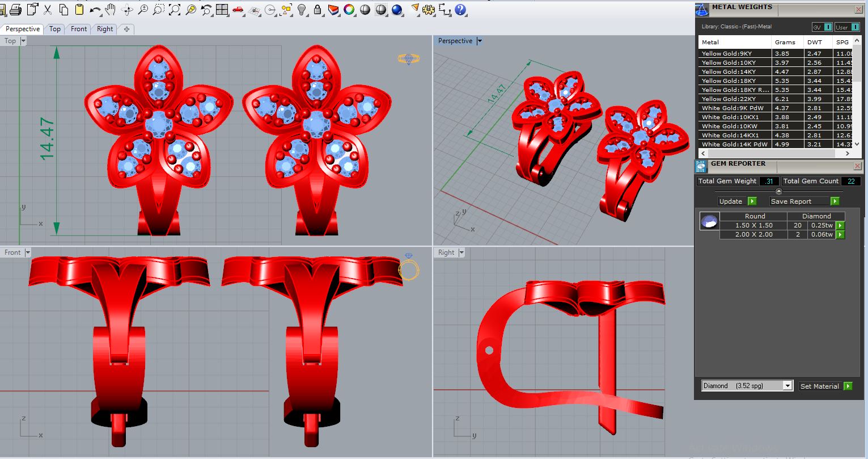This screenshot has height=459, width=868.
Task: Click the gears options icon
Action: pyautogui.click(x=429, y=10)
